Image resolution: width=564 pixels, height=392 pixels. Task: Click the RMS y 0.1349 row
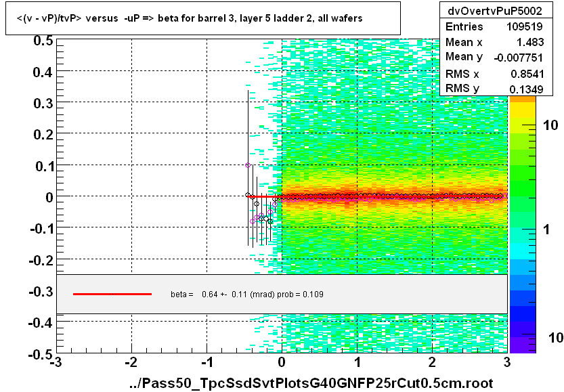494,89
